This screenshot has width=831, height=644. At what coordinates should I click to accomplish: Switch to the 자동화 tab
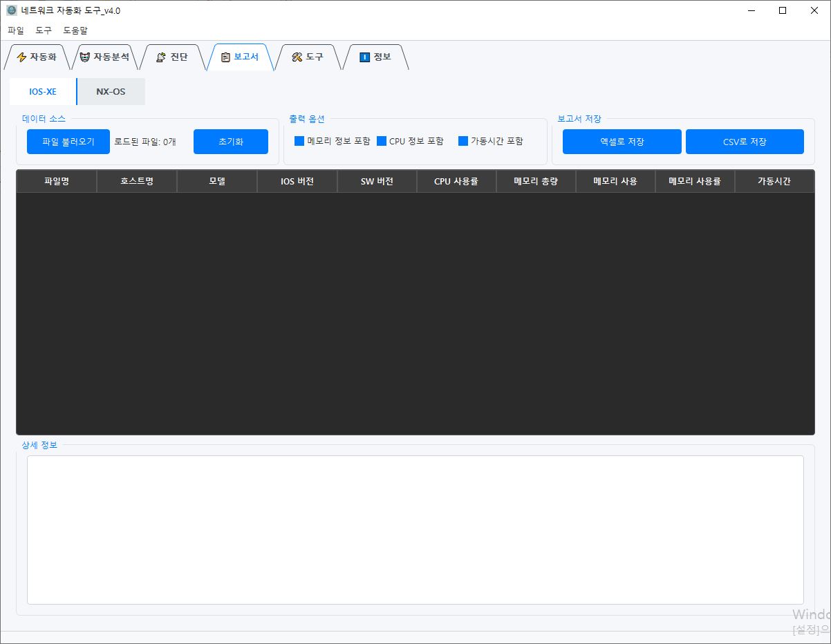pos(37,57)
